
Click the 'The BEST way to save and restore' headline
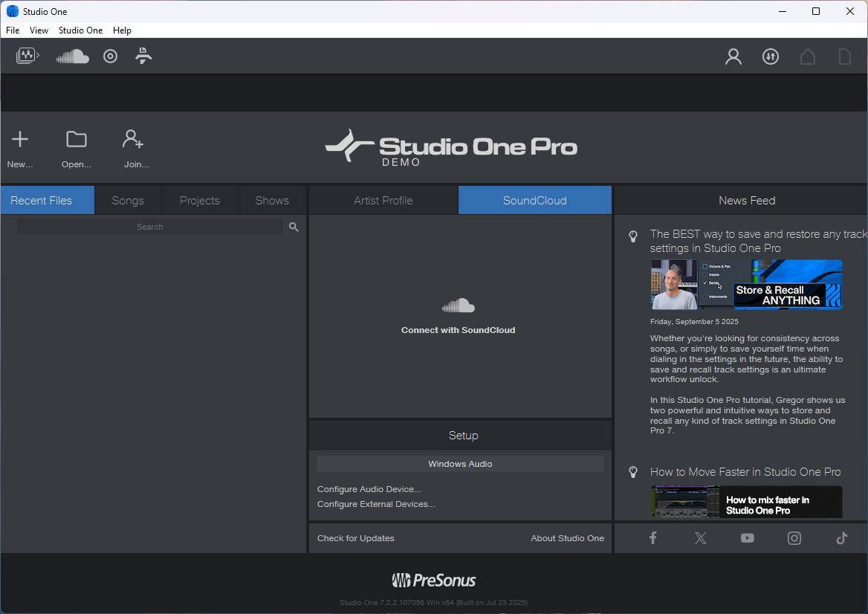click(759, 241)
